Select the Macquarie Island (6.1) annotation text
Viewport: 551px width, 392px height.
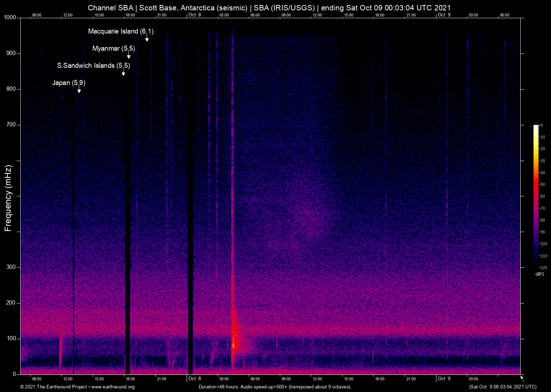click(121, 31)
